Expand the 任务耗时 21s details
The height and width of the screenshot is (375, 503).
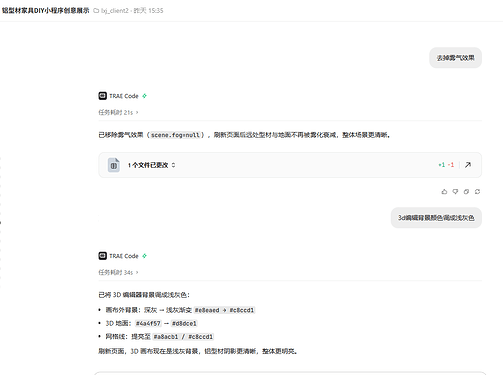(118, 112)
